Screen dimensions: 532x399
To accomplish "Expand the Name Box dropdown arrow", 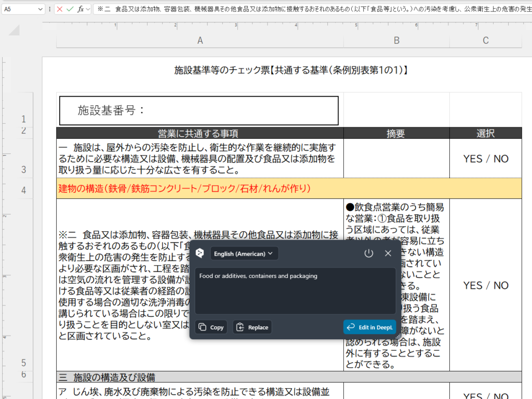I will coord(41,9).
